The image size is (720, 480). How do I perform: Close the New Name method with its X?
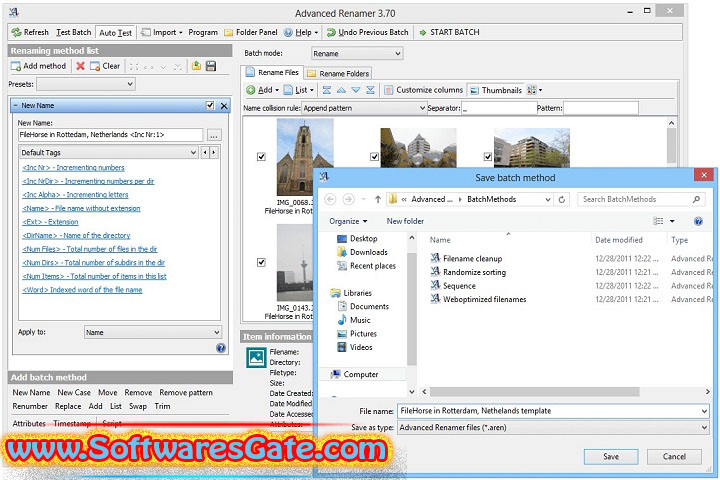[224, 106]
